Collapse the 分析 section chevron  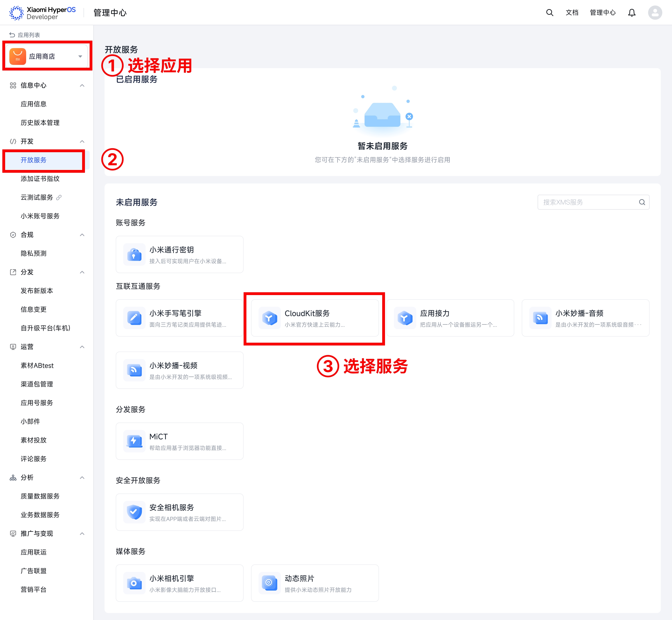(82, 477)
